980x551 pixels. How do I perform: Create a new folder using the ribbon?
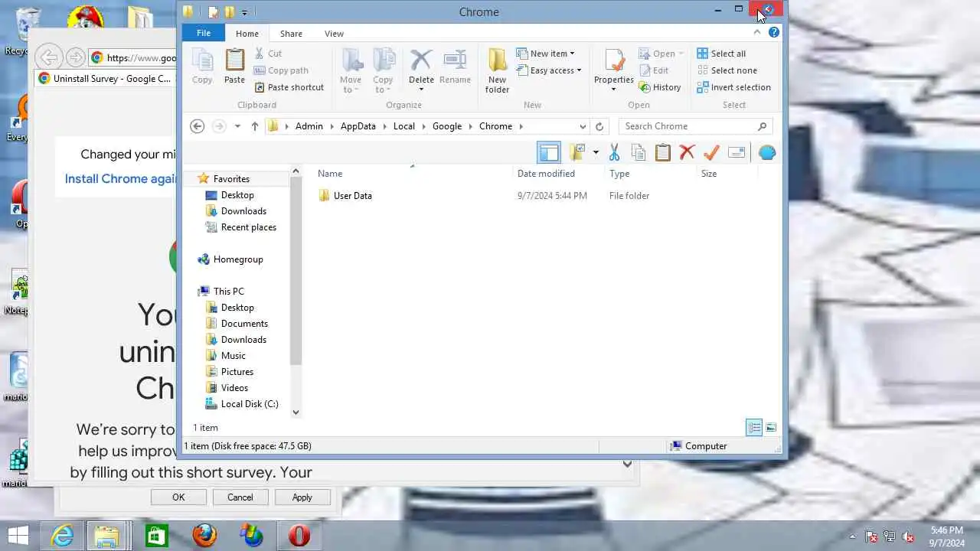point(497,70)
